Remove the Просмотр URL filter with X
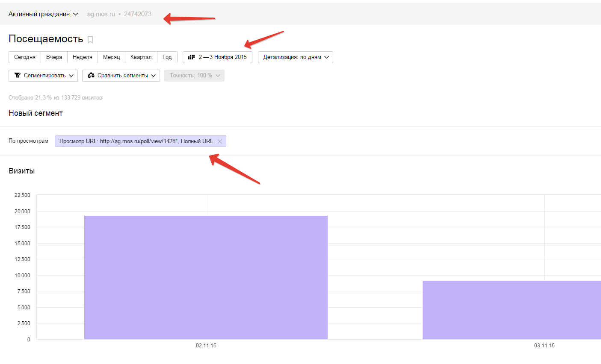Image resolution: width=601 pixels, height=364 pixels. tap(220, 141)
